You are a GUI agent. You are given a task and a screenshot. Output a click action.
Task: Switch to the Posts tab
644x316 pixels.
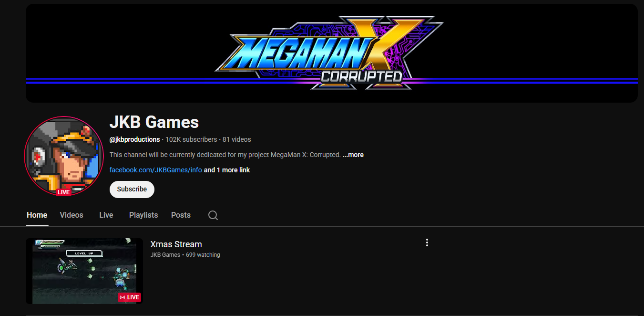[x=181, y=215]
